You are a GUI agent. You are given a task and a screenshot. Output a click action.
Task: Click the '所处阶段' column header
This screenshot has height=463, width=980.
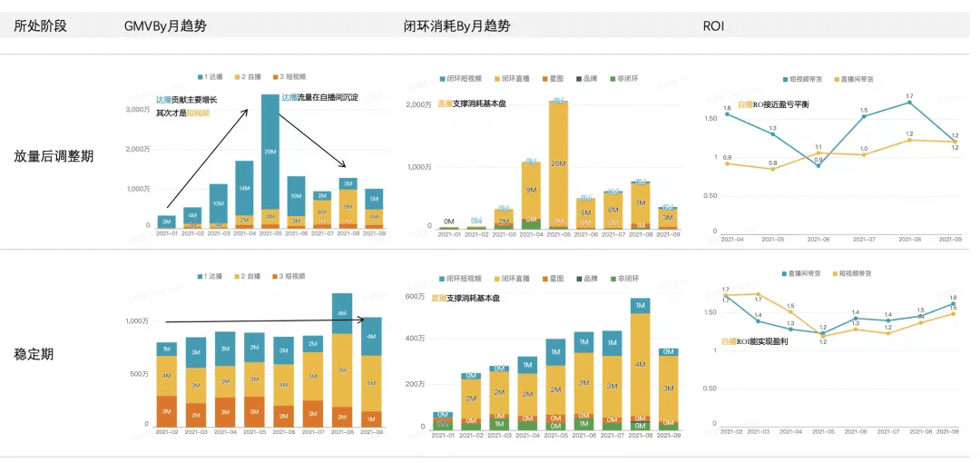tap(40, 26)
